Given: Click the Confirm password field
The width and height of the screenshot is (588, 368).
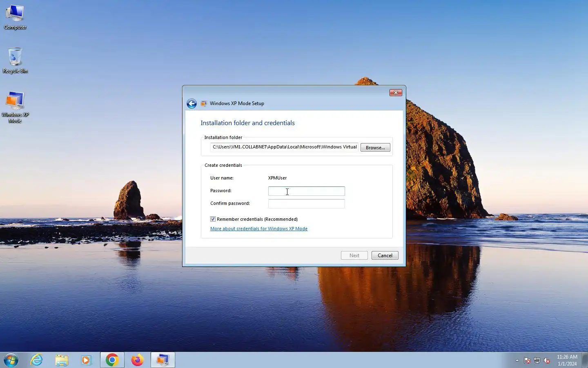Looking at the screenshot, I should click(307, 204).
